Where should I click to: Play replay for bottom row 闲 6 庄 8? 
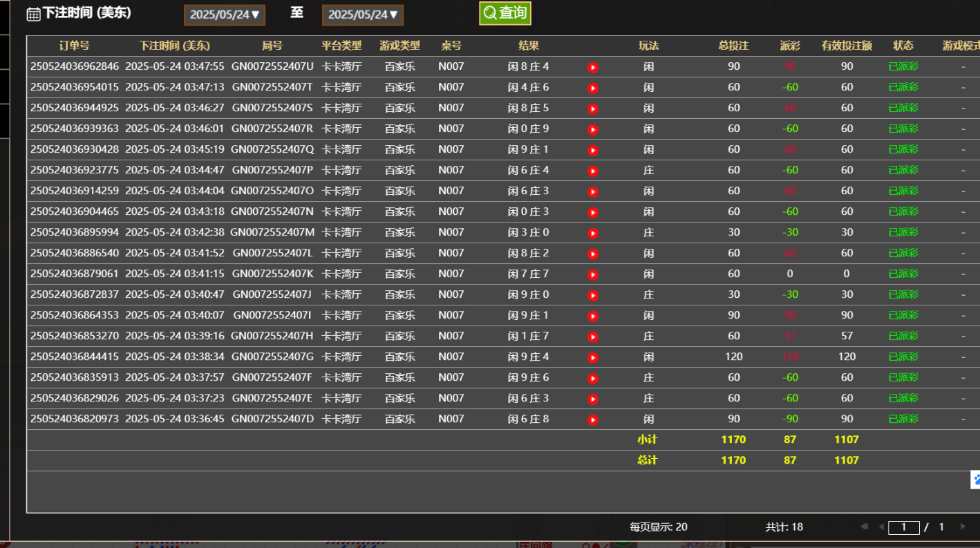[x=592, y=419]
